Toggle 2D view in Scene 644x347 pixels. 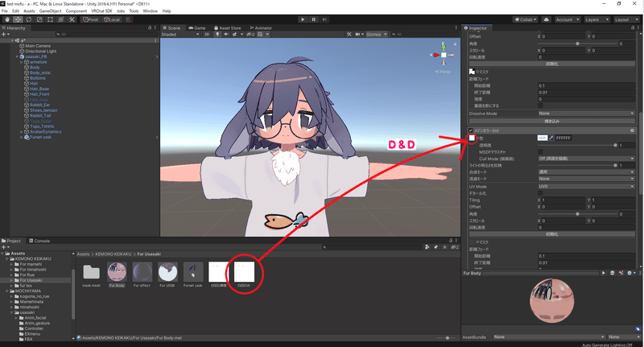coord(207,35)
